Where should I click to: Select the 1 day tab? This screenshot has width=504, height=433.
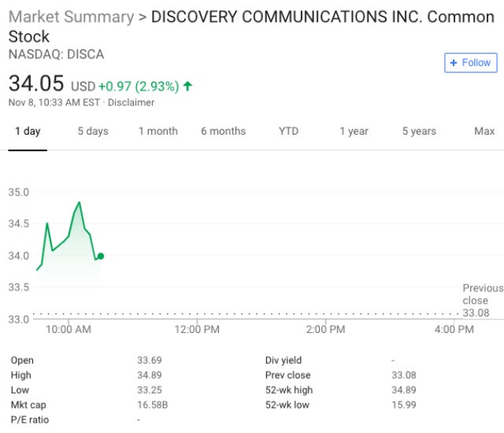tap(28, 131)
